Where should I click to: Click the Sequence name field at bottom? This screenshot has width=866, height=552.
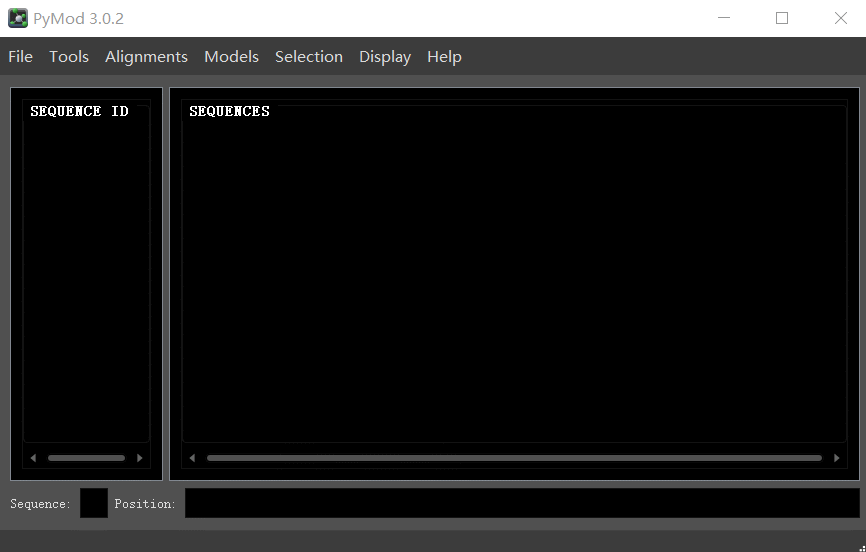[94, 503]
